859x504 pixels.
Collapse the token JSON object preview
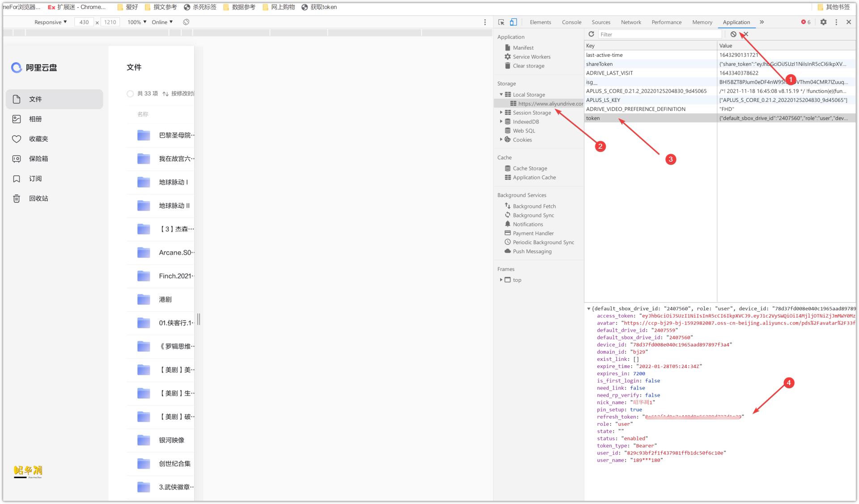pos(589,309)
